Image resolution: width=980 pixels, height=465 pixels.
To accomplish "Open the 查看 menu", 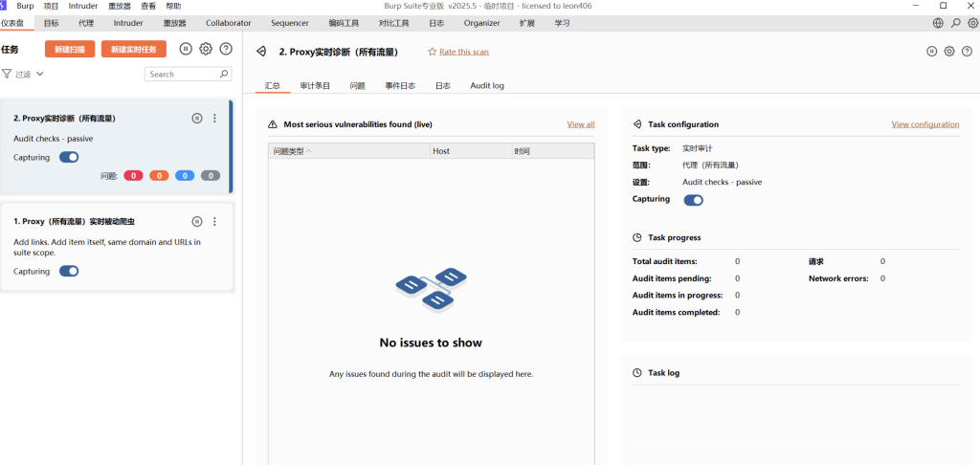I will coord(148,7).
